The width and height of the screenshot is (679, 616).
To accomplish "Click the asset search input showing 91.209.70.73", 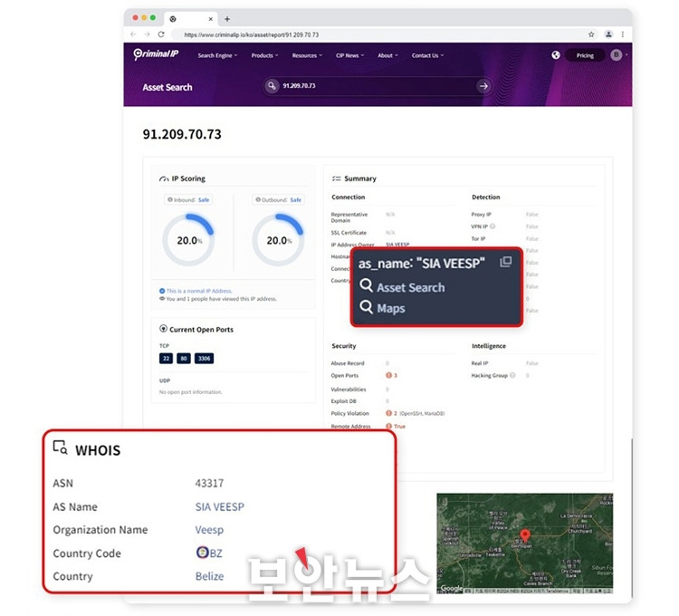I will coord(377,86).
